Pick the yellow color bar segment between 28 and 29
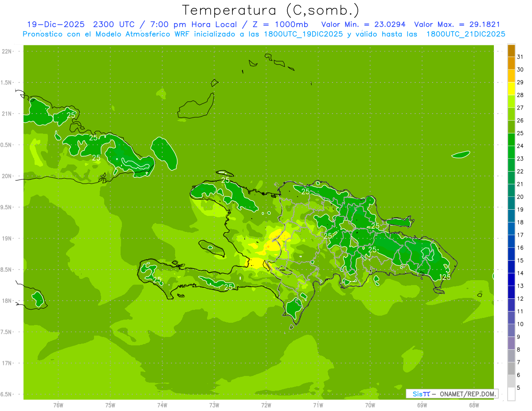 click(x=511, y=89)
